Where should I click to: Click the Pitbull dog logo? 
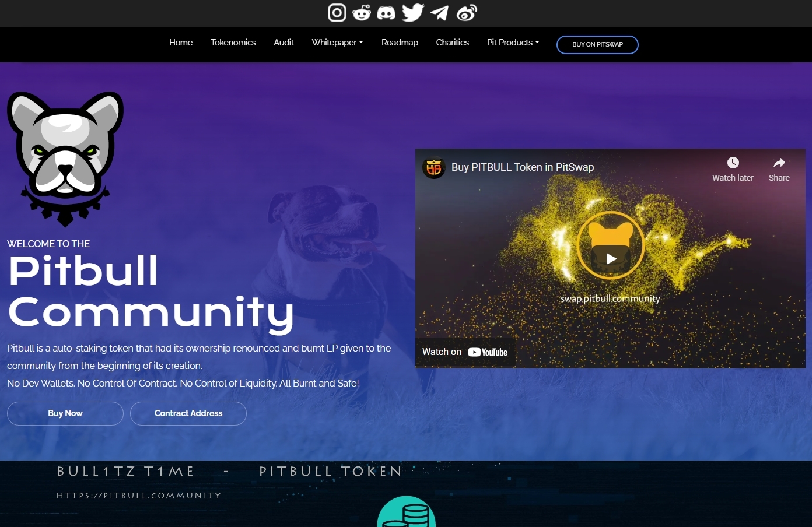click(65, 159)
